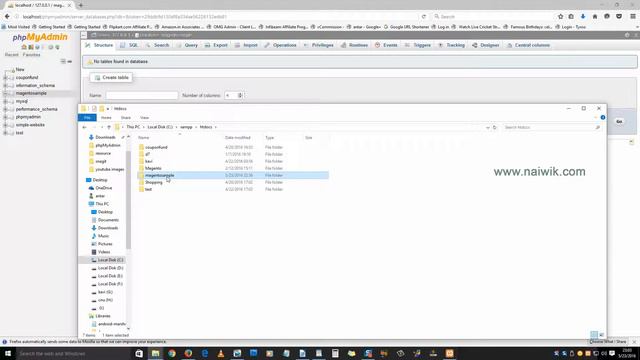
Task: Expand the test database node
Action: pyautogui.click(x=5, y=133)
